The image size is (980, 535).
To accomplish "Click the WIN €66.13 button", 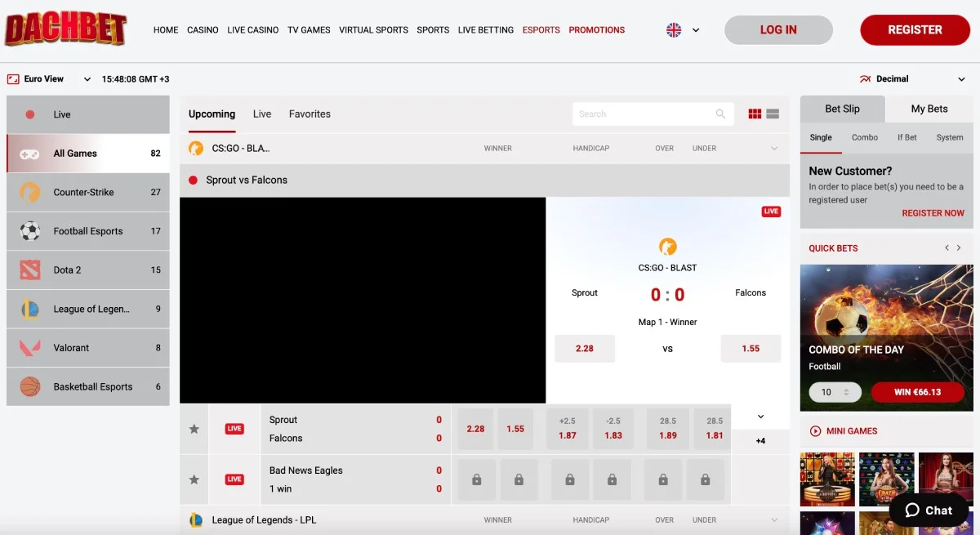I will click(917, 392).
